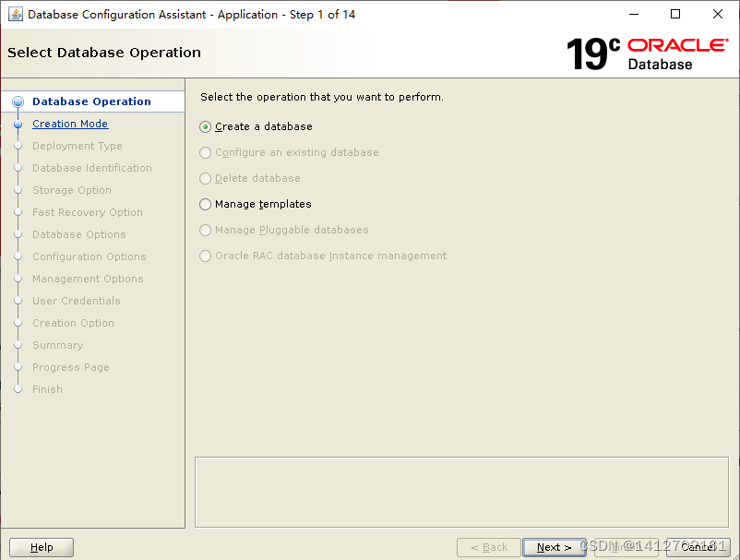Screen dimensions: 740x560
Task: Click Database Options step label
Action: [78, 234]
